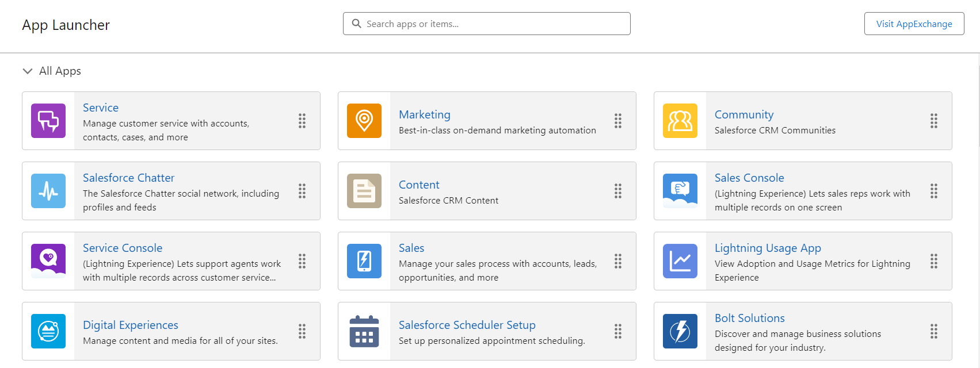Click 'Salesforce CRM Content' description text
This screenshot has height=368, width=980.
(448, 201)
